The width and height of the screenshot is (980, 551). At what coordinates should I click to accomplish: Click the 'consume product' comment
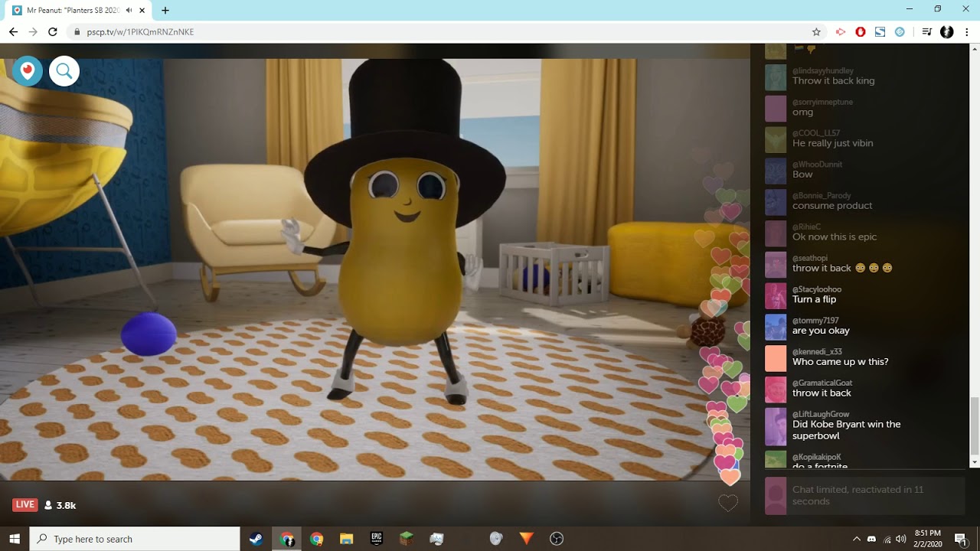point(832,206)
